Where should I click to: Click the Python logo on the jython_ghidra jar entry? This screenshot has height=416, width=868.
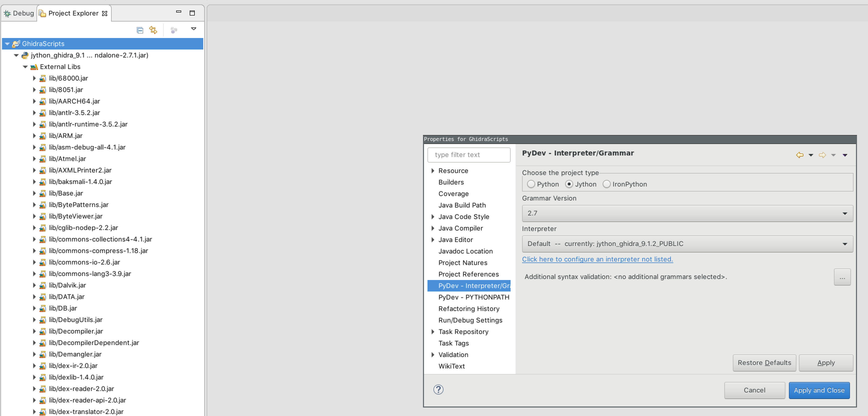[25, 55]
